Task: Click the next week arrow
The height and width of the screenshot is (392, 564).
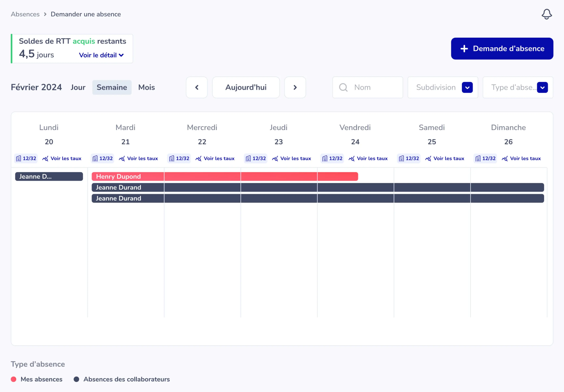Action: tap(295, 87)
